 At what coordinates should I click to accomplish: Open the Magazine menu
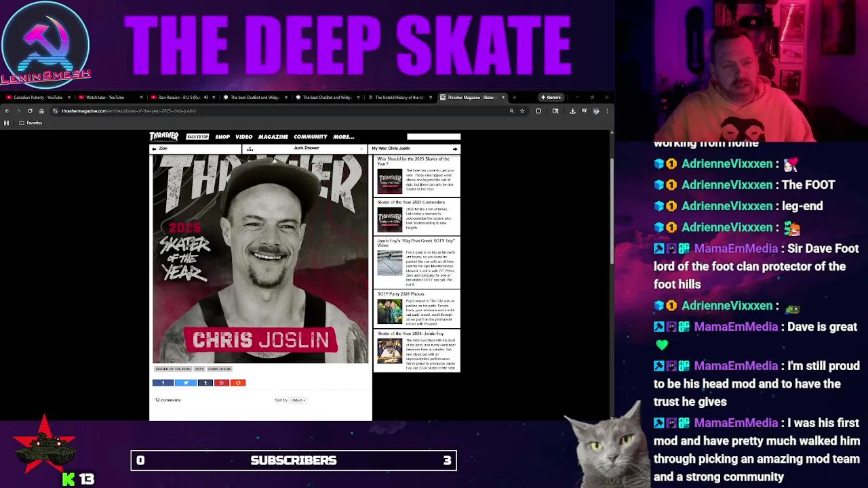tap(273, 137)
